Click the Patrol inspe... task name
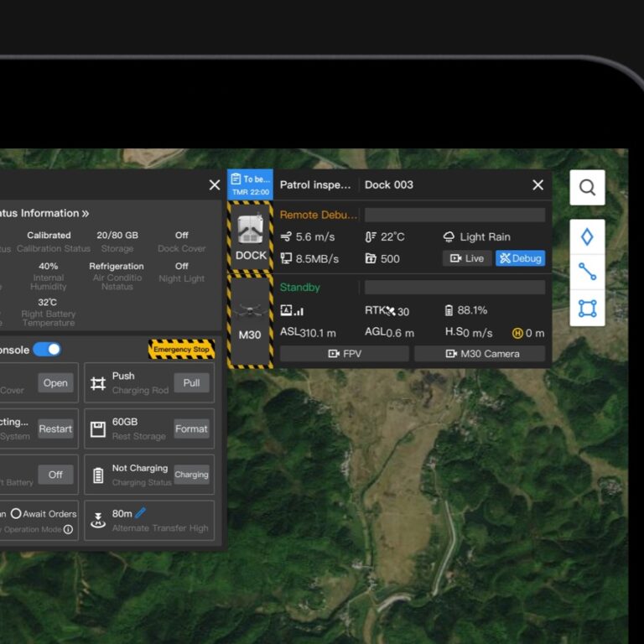Screen dimensions: 644x644 tap(315, 184)
